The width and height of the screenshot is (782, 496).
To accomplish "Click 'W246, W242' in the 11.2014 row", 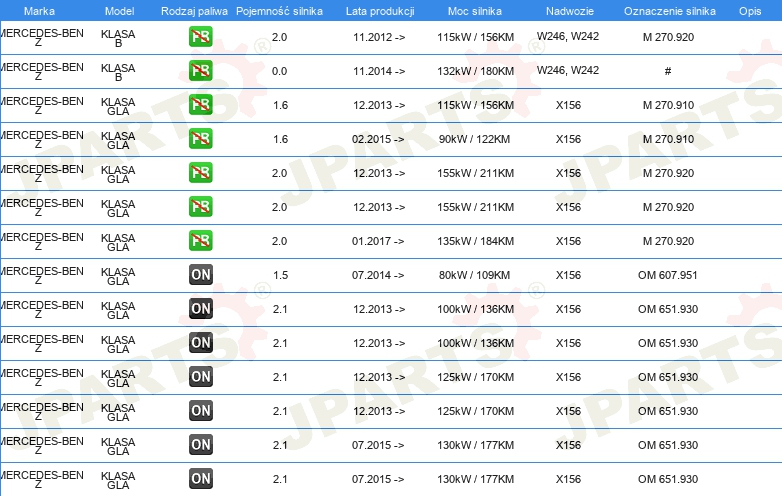I will point(568,70).
